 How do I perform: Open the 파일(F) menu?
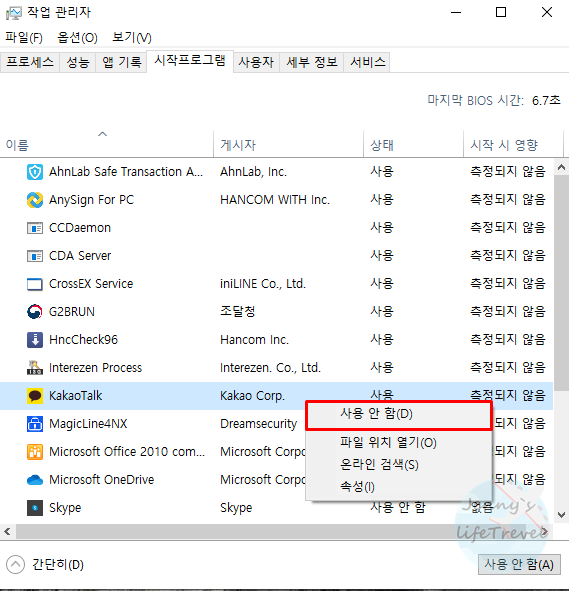(x=24, y=37)
